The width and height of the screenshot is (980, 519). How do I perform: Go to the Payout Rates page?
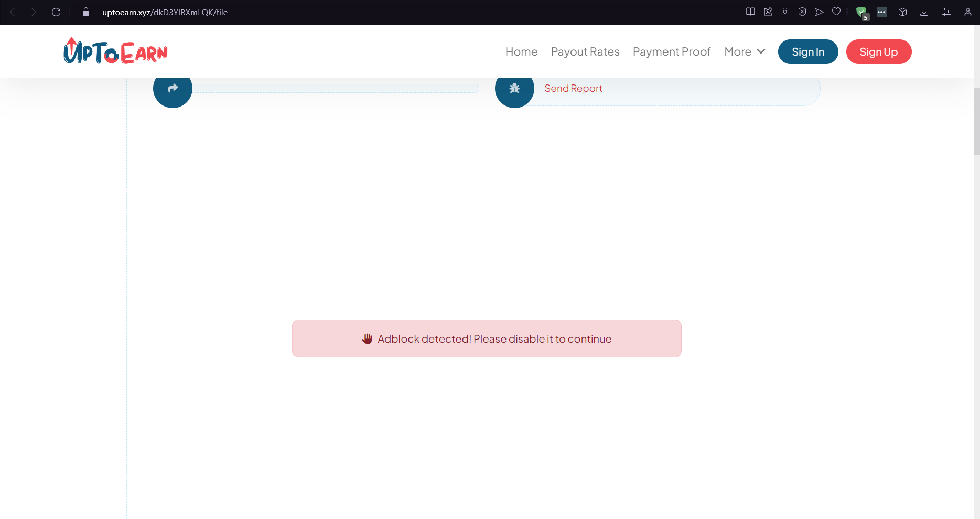[x=585, y=51]
